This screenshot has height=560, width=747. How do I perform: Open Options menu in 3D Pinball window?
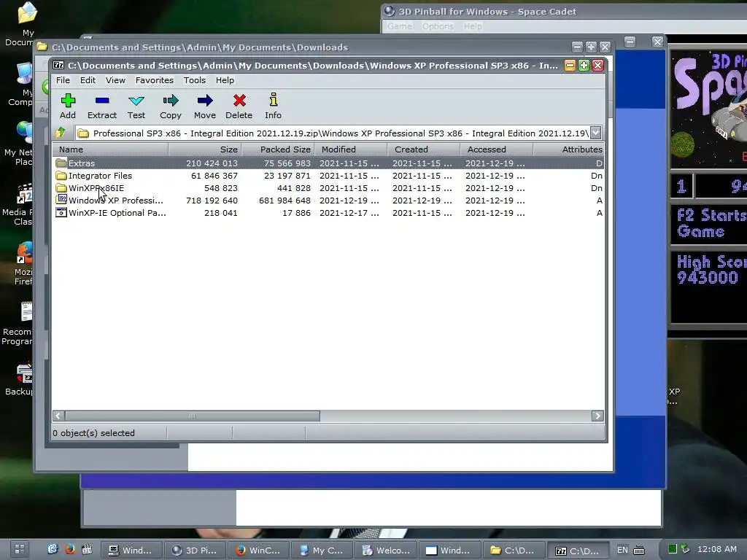coord(438,26)
